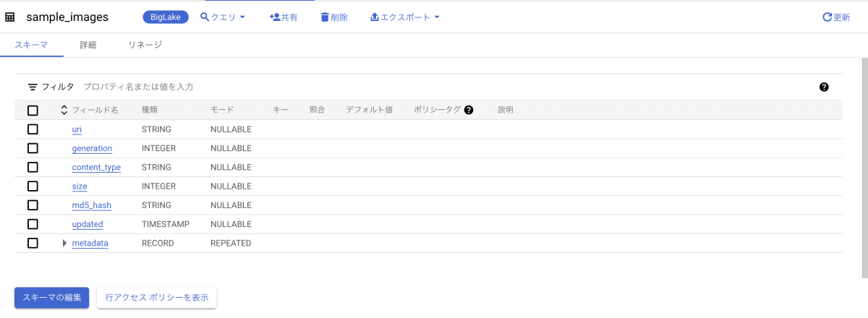Toggle the select-all header checkbox
This screenshot has height=318, width=868.
(x=33, y=111)
